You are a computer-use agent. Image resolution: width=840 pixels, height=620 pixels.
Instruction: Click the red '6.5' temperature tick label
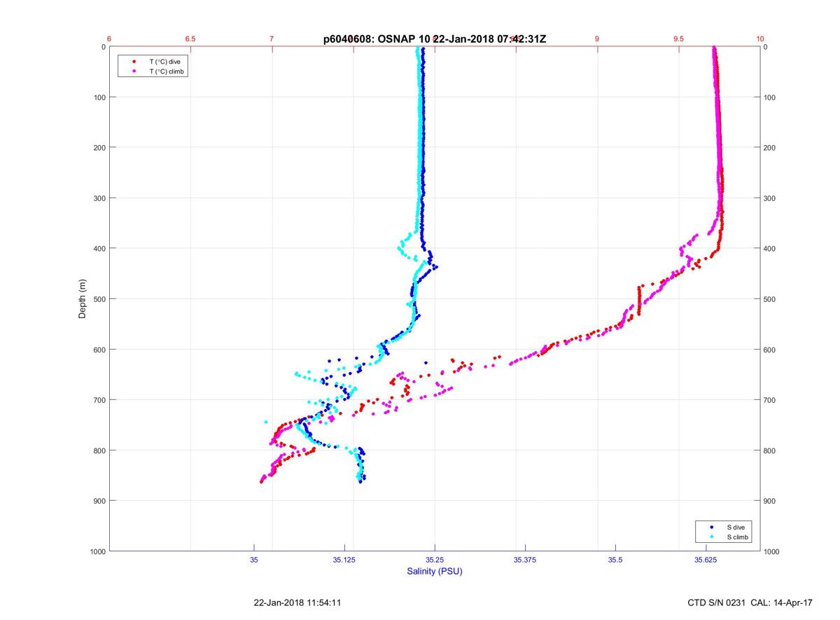pyautogui.click(x=190, y=39)
